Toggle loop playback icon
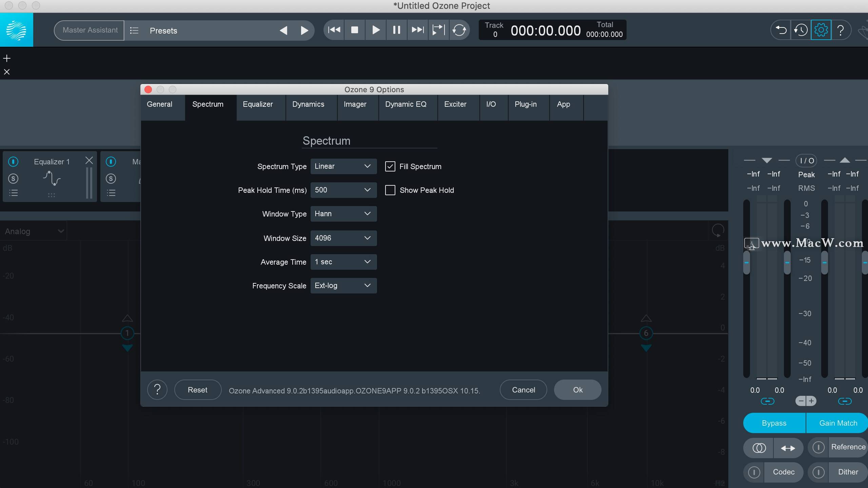Screen dimensions: 868x488 click(x=459, y=30)
